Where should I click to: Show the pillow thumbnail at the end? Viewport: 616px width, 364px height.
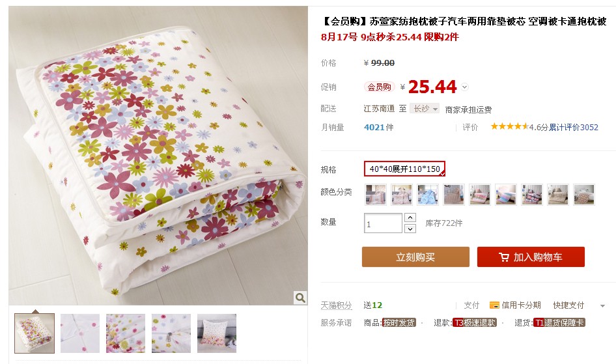coord(217,333)
